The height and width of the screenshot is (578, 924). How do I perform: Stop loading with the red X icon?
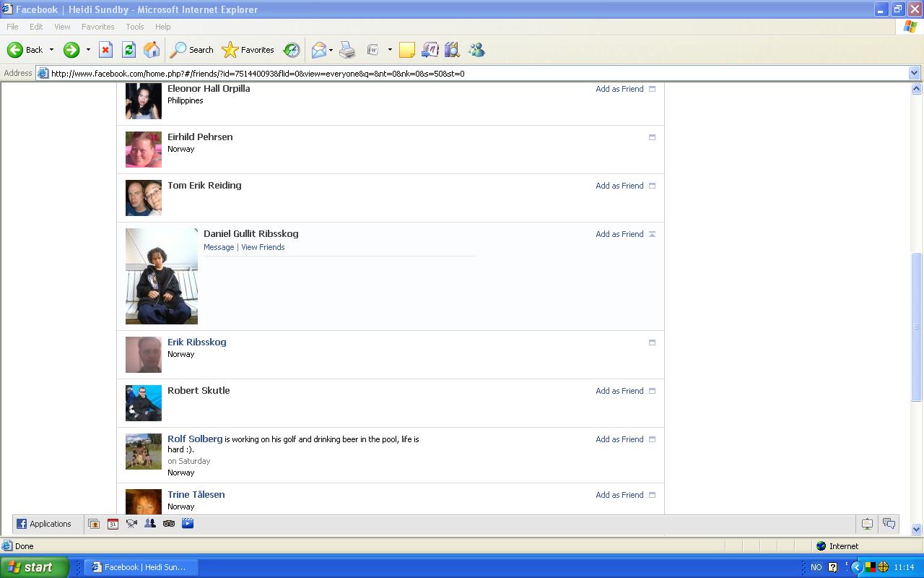105,50
